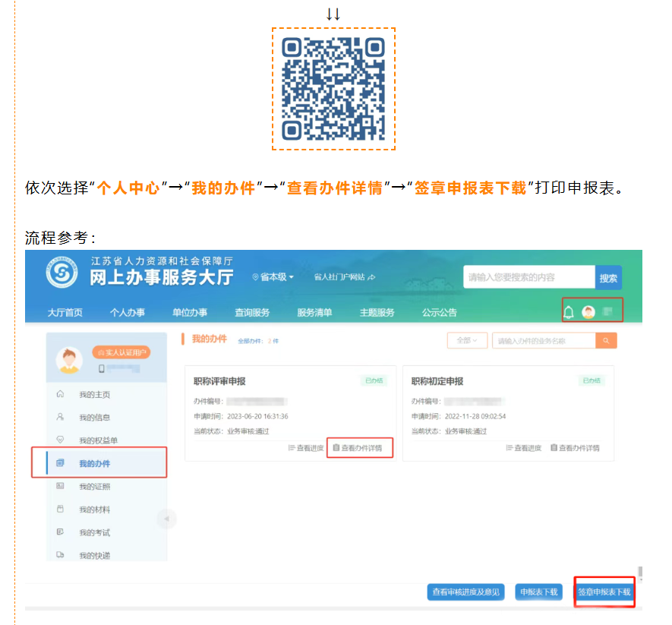Expand the 省本级 region dropdown

273,277
